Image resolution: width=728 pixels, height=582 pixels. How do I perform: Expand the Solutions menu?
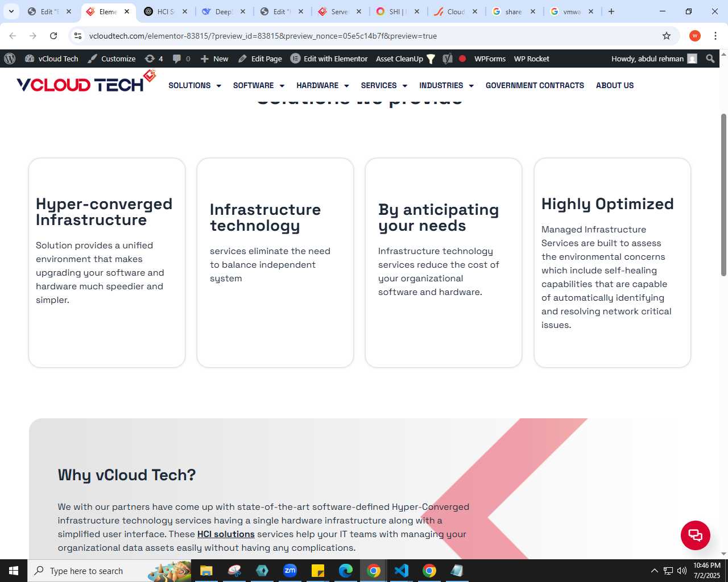195,85
